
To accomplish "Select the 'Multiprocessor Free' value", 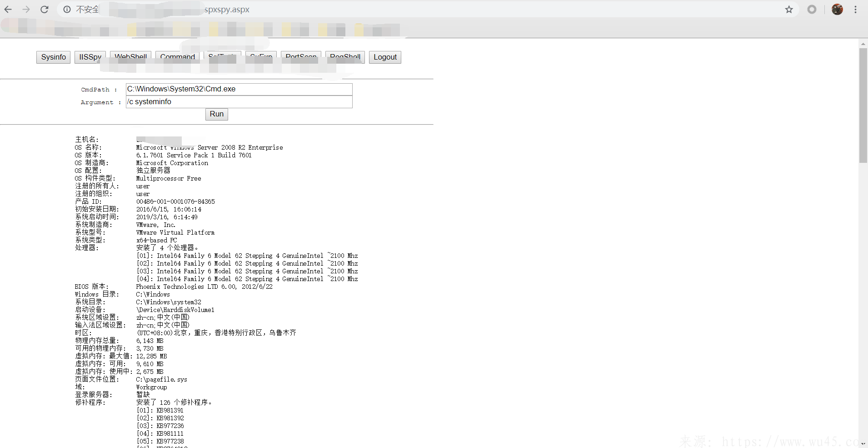I will point(169,178).
